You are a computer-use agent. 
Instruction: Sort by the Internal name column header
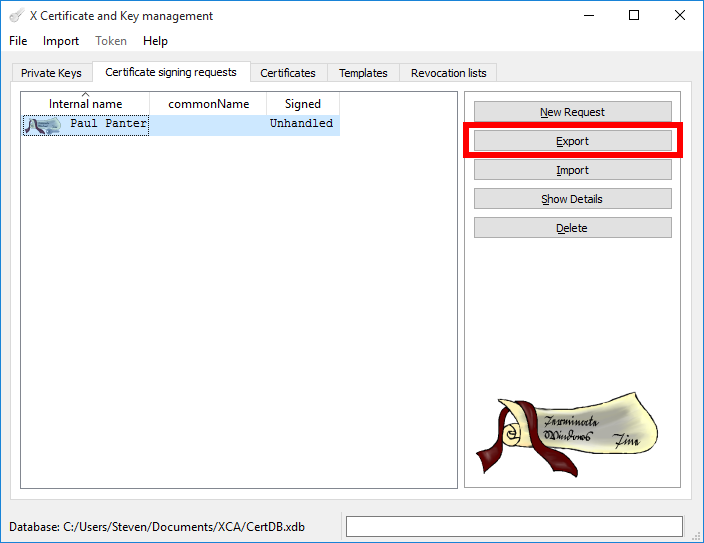(86, 104)
